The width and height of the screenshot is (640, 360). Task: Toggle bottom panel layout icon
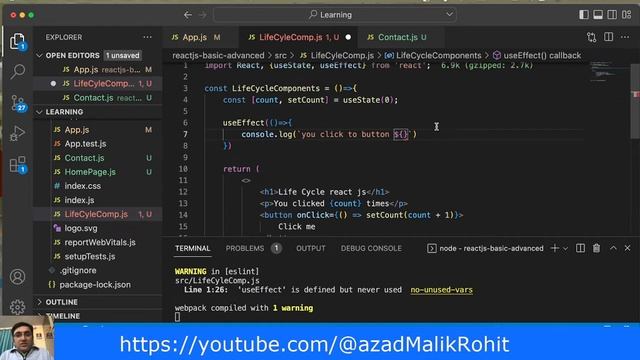coord(598,15)
